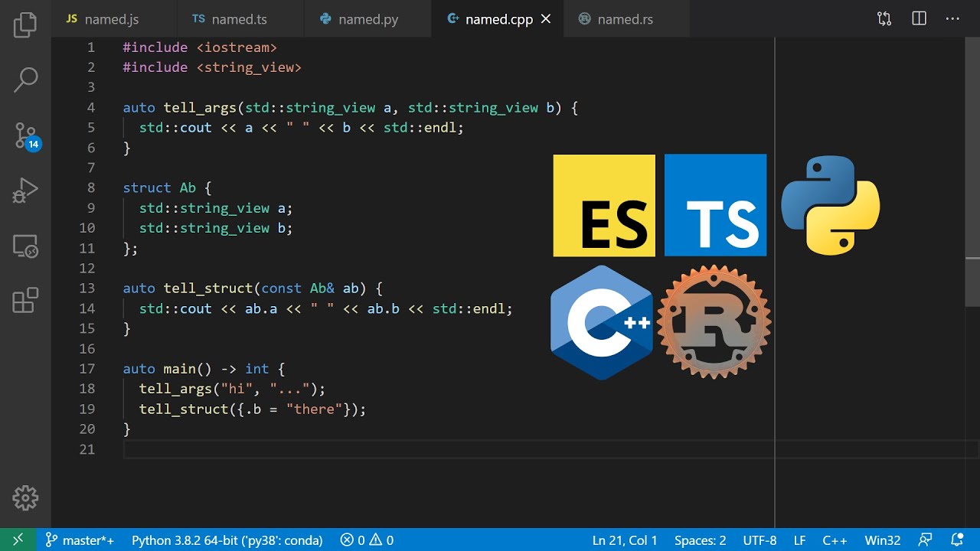The image size is (980, 551).
Task: Change LF end of line sequence
Action: pyautogui.click(x=799, y=540)
